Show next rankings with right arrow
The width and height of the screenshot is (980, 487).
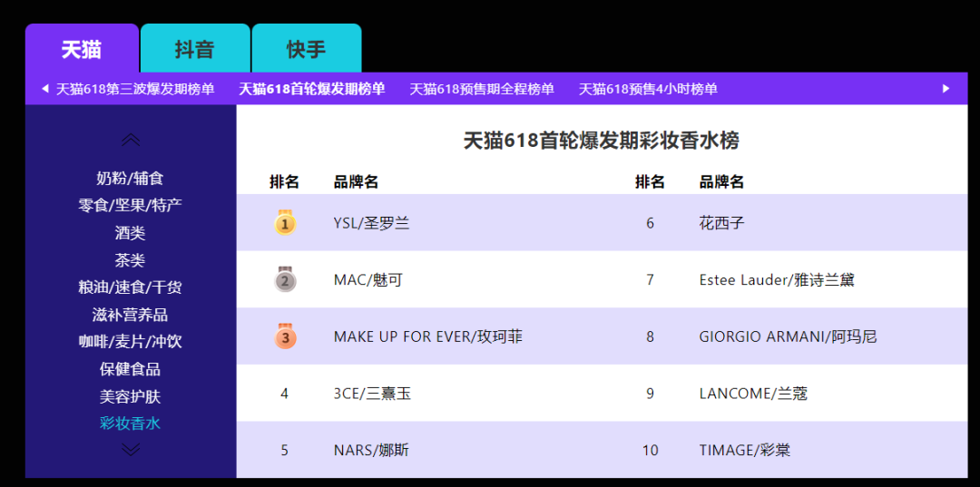(x=946, y=89)
